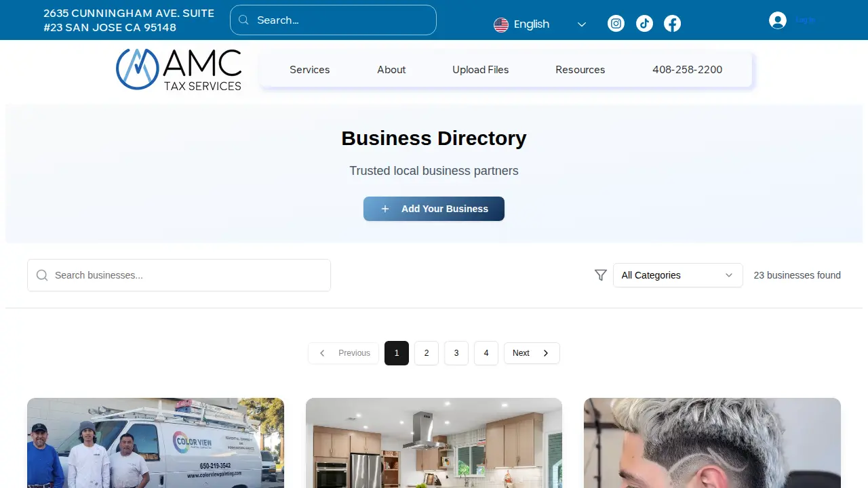Click the Previous page button

coord(344,353)
